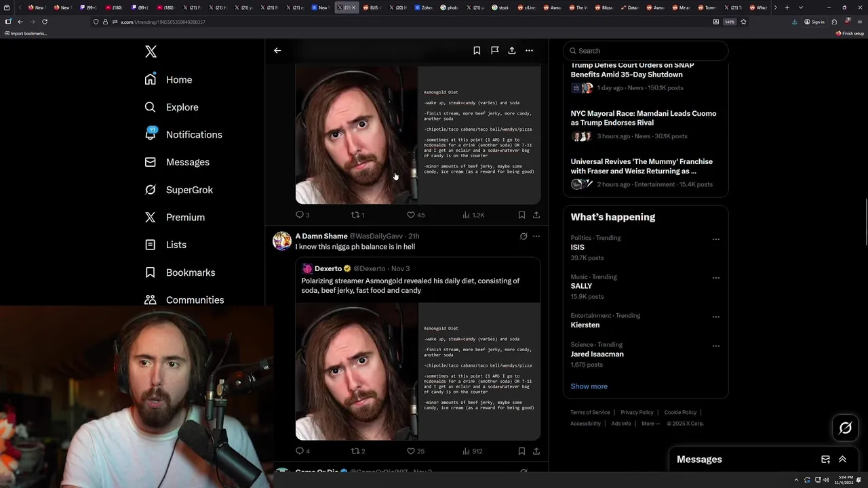Open Cookie Policy link
Image resolution: width=868 pixels, height=488 pixels.
(x=680, y=412)
